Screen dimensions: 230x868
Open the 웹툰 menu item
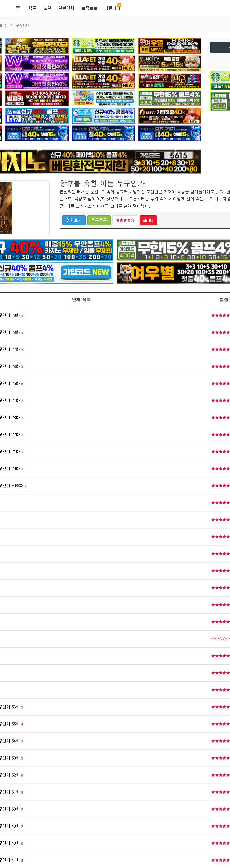tap(32, 8)
